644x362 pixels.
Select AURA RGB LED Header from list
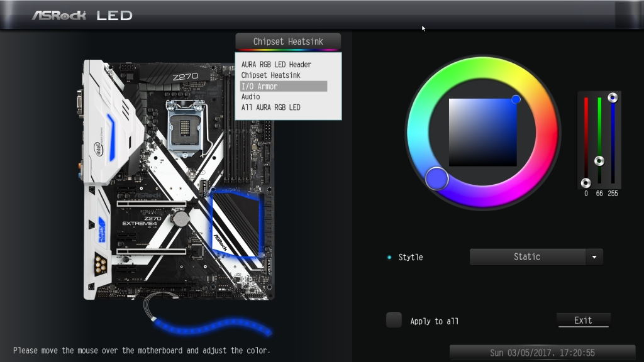[x=276, y=65]
